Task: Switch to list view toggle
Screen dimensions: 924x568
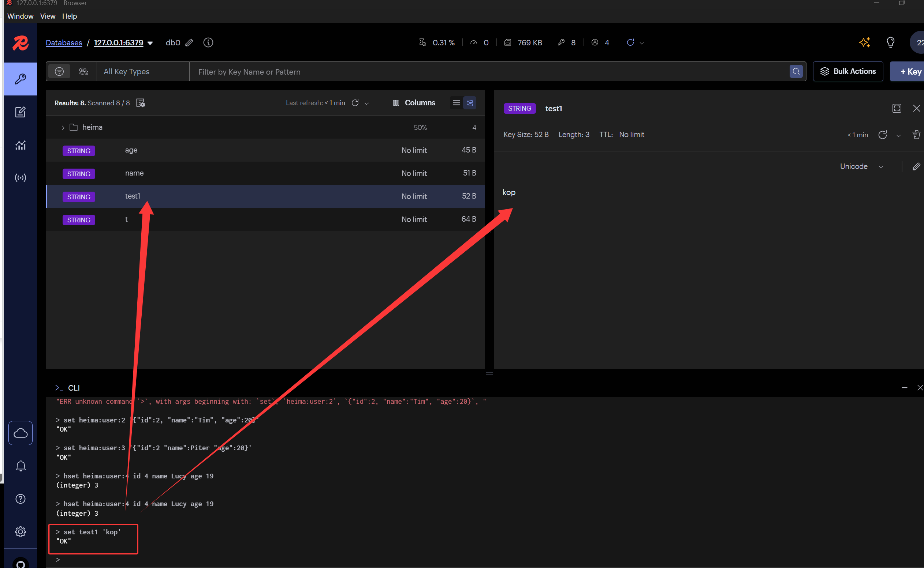Action: coord(457,102)
